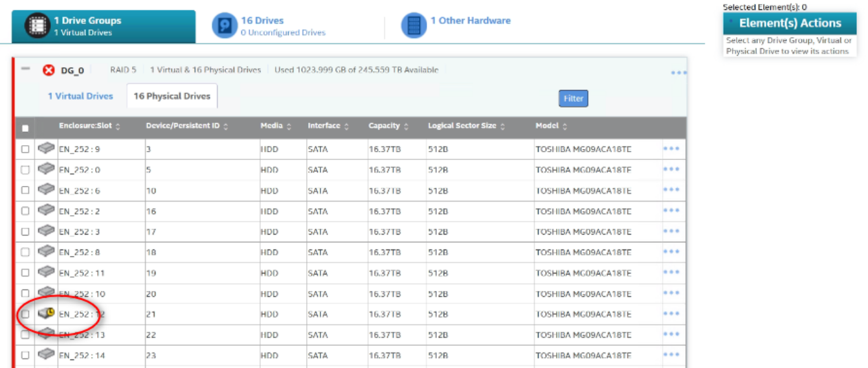
Task: Open the 1 Other Hardware link
Action: tap(471, 21)
